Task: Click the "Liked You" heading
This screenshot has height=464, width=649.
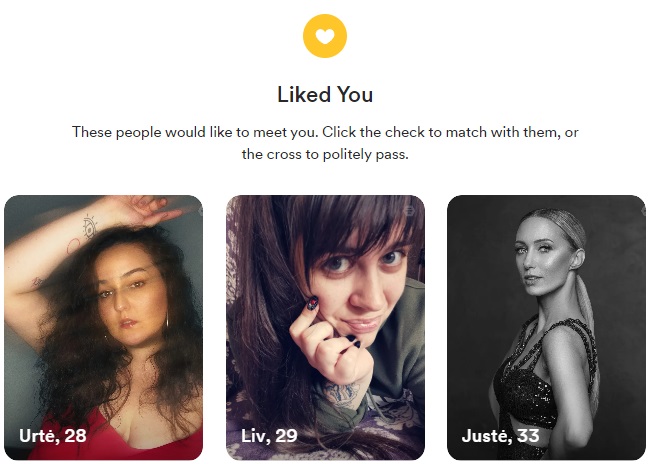Action: 325,94
